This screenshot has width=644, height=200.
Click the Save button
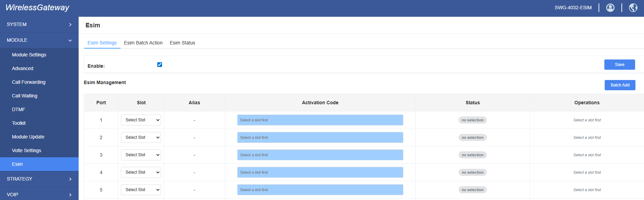[x=619, y=65]
